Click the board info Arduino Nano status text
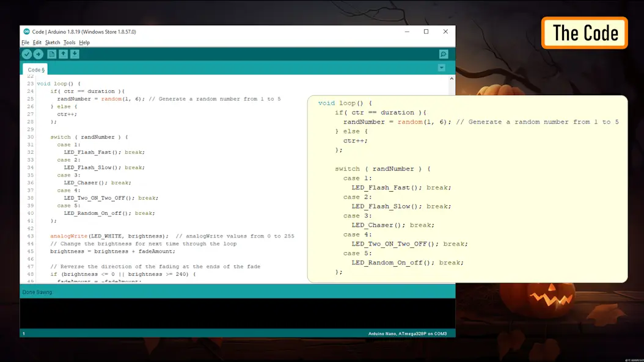The image size is (644, 362). click(x=408, y=334)
